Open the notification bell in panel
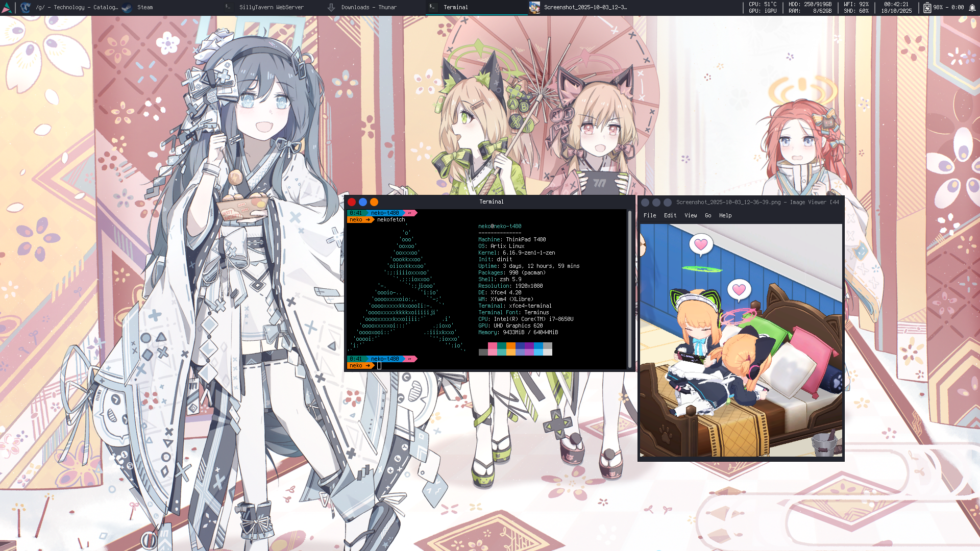The height and width of the screenshot is (551, 980). (x=972, y=7)
